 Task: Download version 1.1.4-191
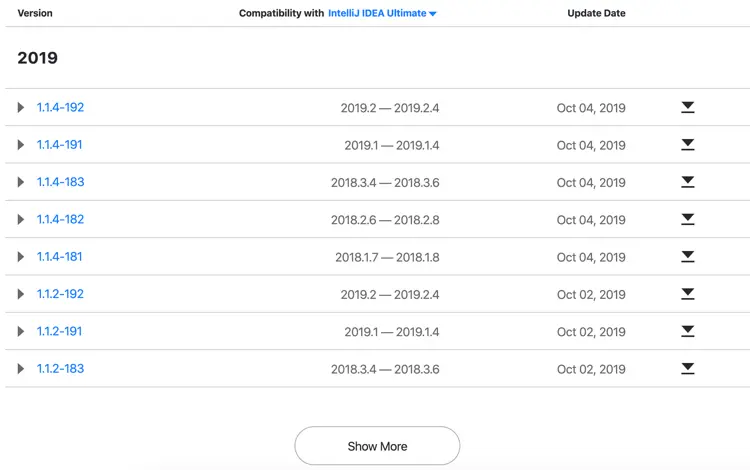(688, 145)
